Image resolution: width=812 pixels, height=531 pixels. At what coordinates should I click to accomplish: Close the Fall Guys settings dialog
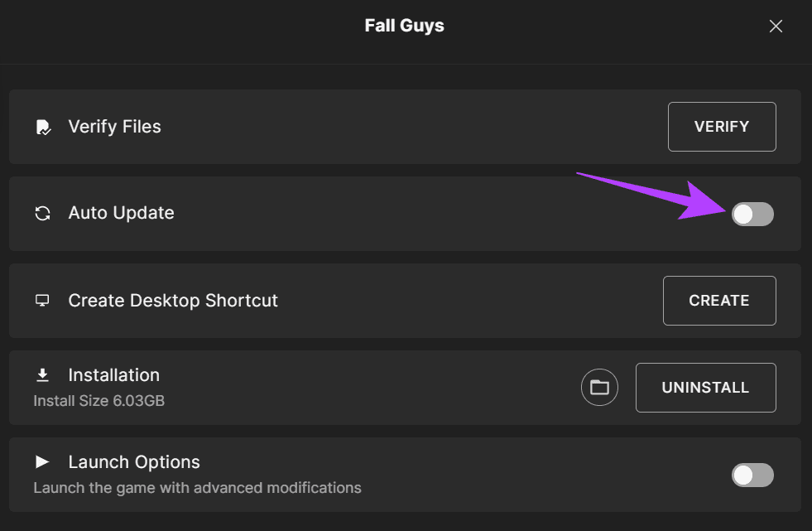pos(776,27)
